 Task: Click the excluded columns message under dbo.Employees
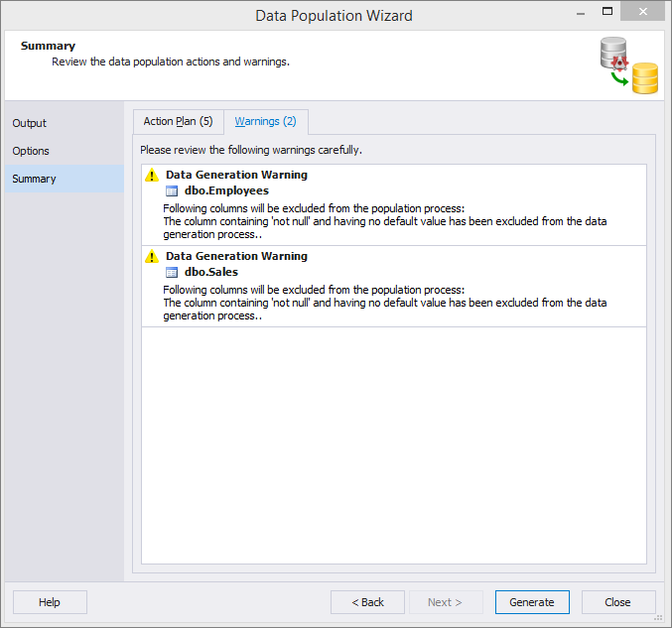click(385, 221)
